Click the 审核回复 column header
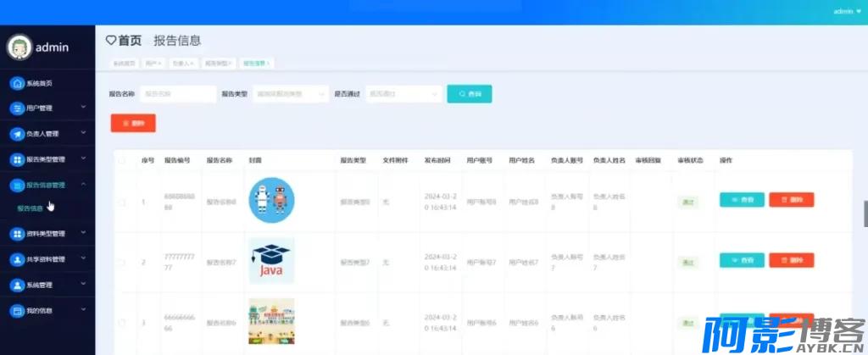868x355 pixels. 648,161
